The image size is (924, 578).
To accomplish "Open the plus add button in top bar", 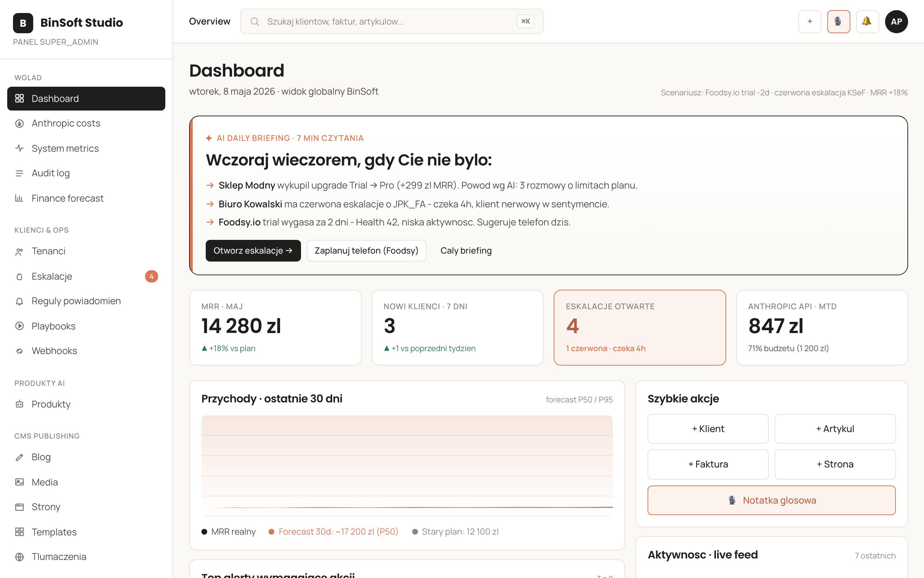I will pyautogui.click(x=810, y=21).
